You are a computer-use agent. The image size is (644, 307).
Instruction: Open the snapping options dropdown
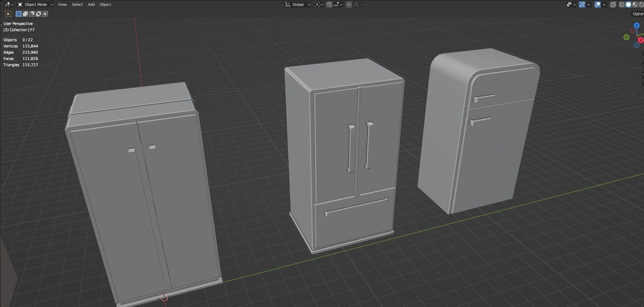pos(338,5)
